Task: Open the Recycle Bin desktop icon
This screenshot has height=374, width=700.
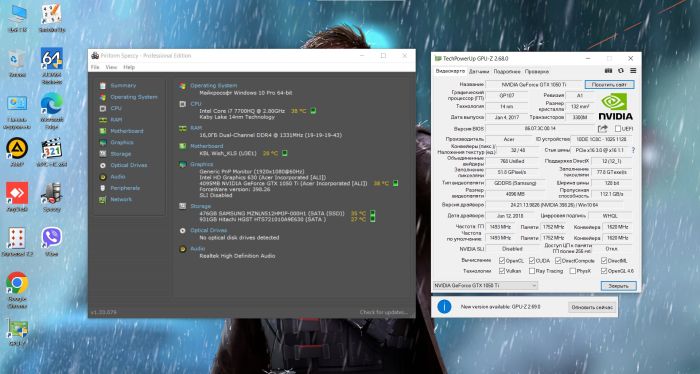Action: coord(17,63)
